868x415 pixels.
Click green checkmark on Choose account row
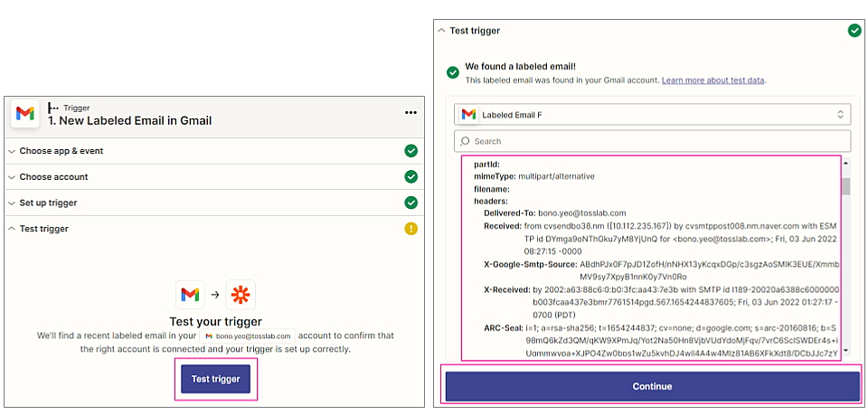click(410, 177)
